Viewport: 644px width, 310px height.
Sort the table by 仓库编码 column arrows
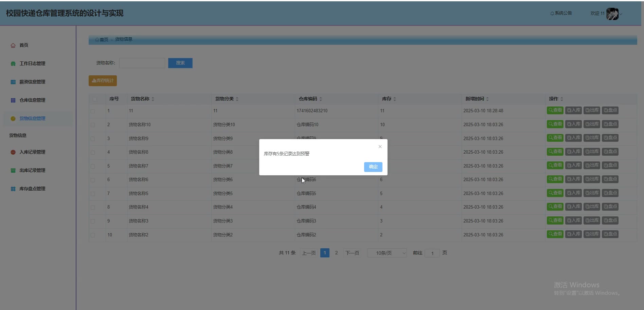(x=321, y=99)
